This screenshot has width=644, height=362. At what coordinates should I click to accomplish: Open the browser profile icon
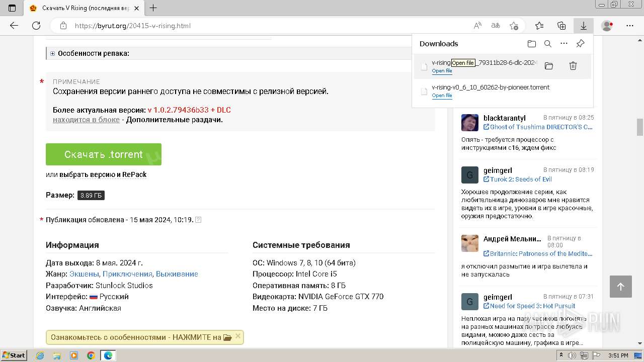pyautogui.click(x=607, y=26)
